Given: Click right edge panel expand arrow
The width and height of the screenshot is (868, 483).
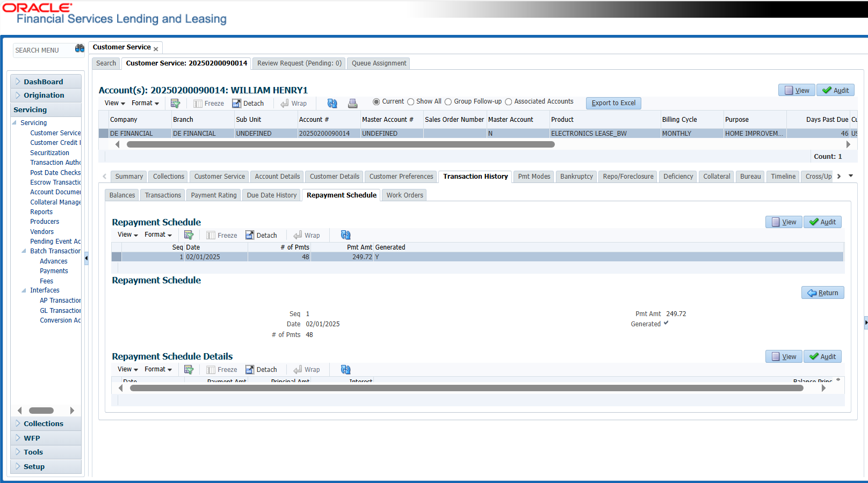Looking at the screenshot, I should (865, 323).
